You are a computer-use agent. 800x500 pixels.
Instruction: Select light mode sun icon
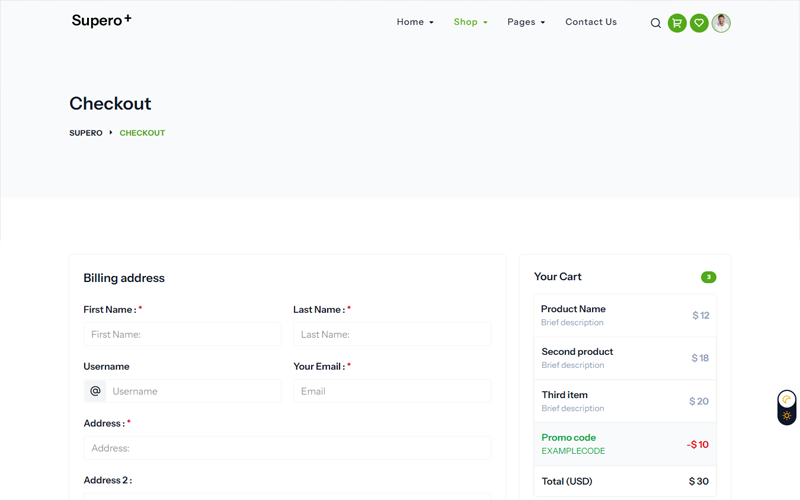[x=787, y=416]
